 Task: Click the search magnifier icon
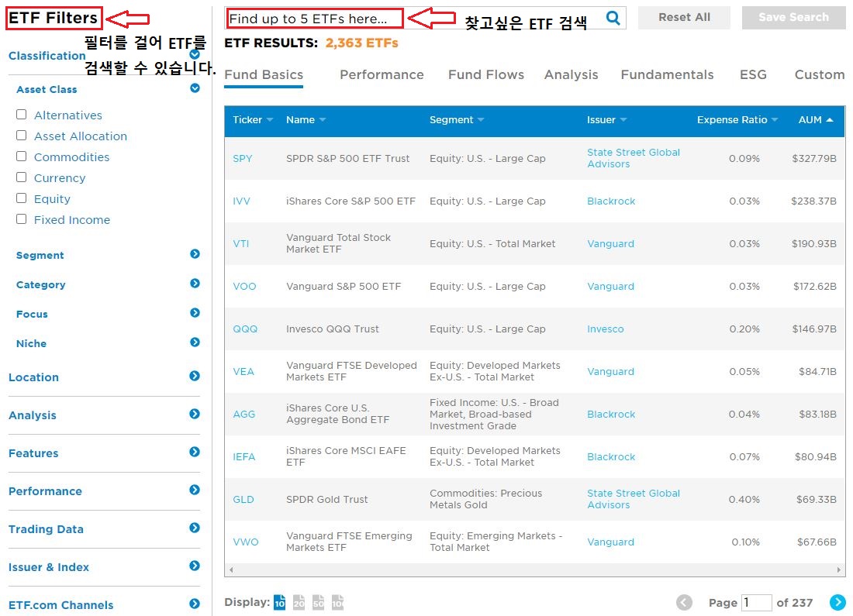[613, 18]
